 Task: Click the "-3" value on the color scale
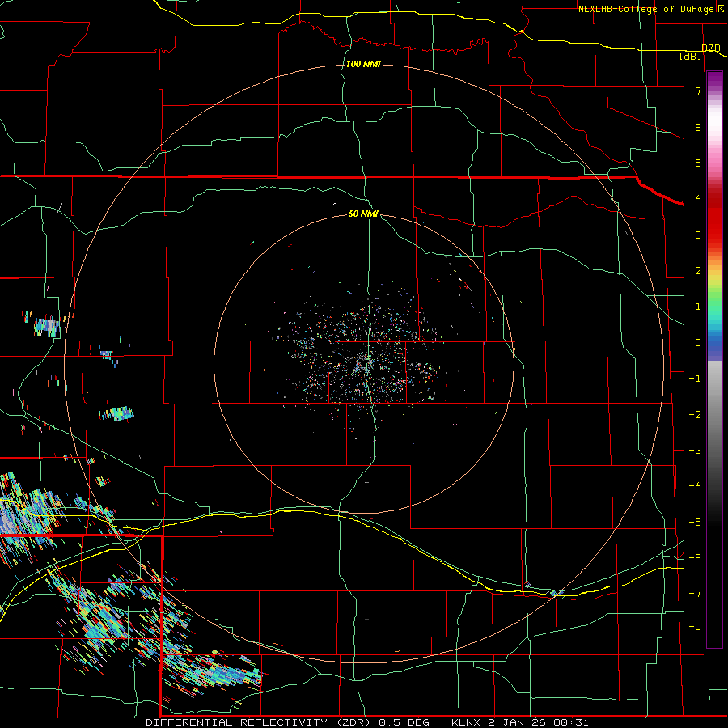pyautogui.click(x=695, y=451)
